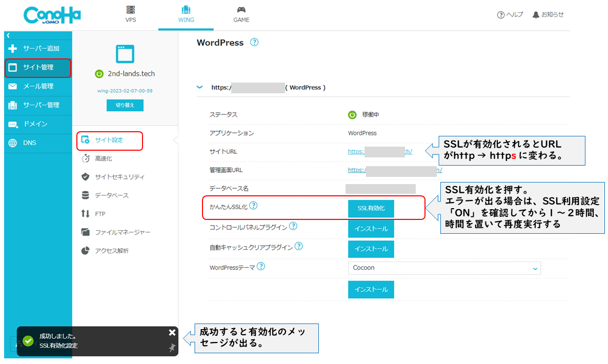Viewport: 608px width, 364px height.
Task: Select サーバー追加 in sidebar
Action: [38, 49]
